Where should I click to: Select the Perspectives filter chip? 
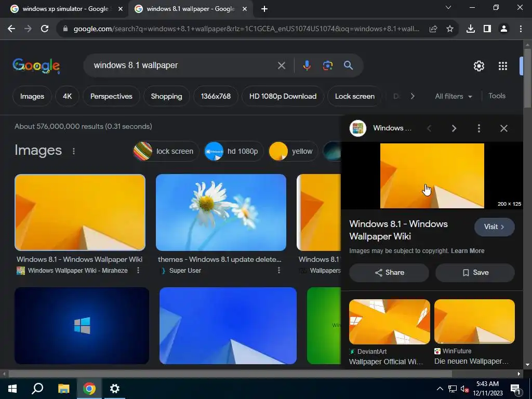tap(111, 96)
